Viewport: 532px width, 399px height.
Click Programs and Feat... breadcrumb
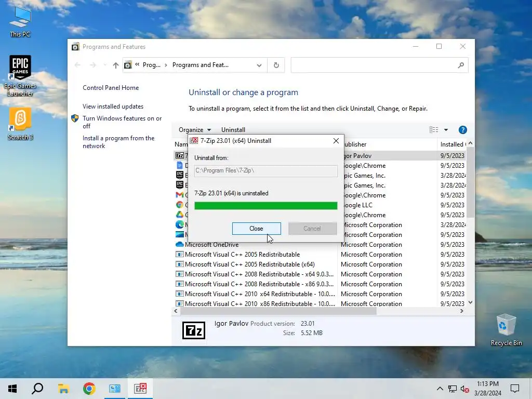[200, 65]
